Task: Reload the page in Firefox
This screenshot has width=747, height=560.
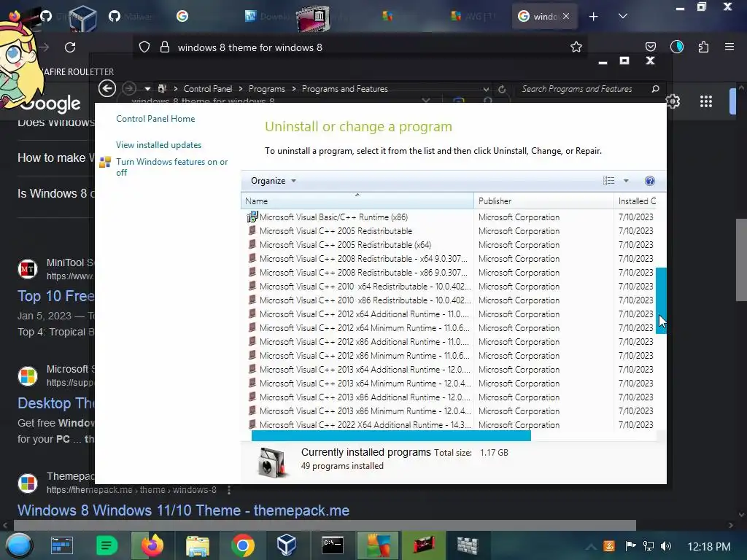Action: pos(70,47)
